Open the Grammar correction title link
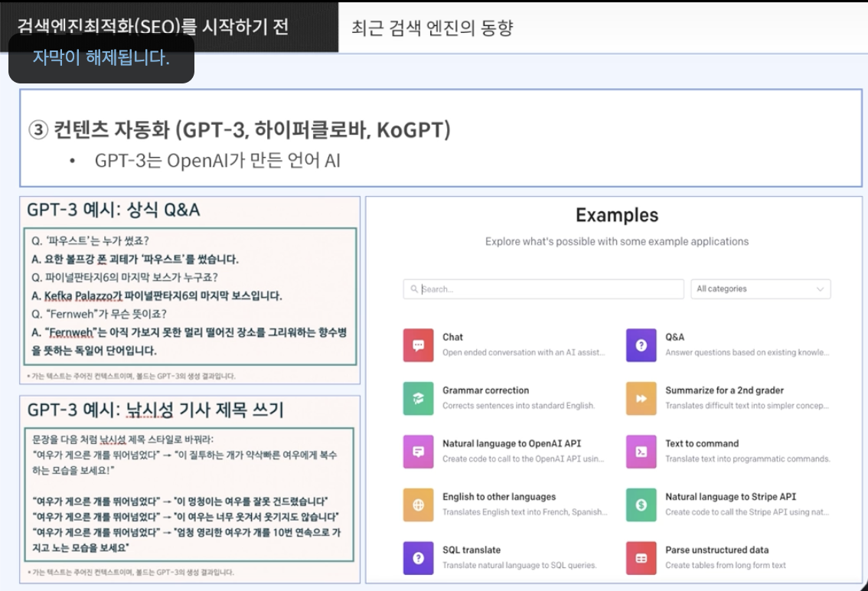This screenshot has height=591, width=868. tap(485, 390)
